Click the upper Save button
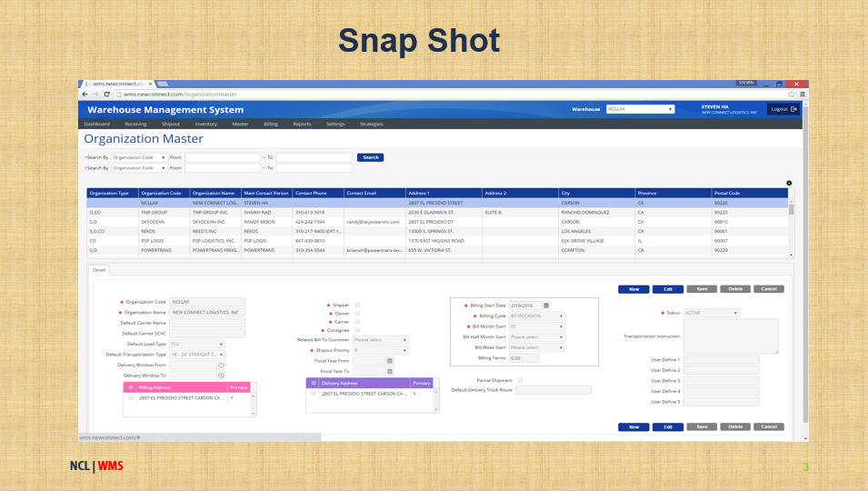This screenshot has width=868, height=491. click(702, 289)
